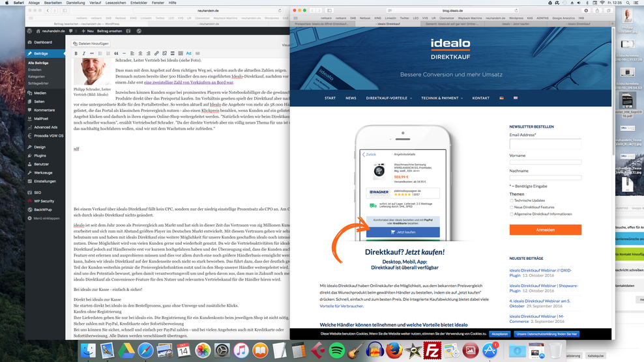Toggle the toolbar kitchen sink icon
Viewport: 644px width, 362px height.
click(181, 53)
